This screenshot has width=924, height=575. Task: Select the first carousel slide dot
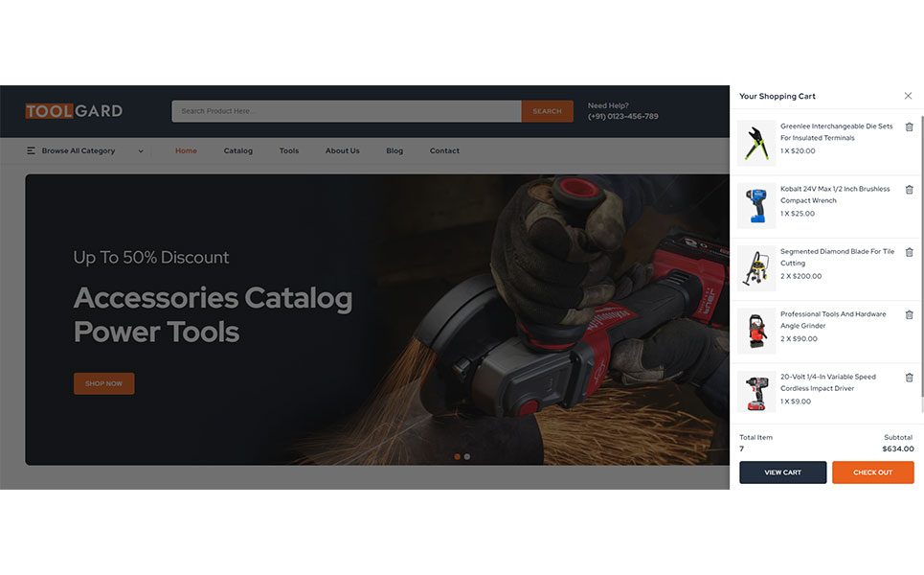point(458,456)
